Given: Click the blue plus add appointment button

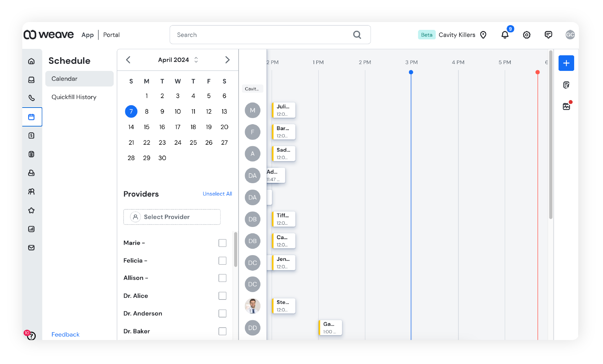Looking at the screenshot, I should (566, 63).
